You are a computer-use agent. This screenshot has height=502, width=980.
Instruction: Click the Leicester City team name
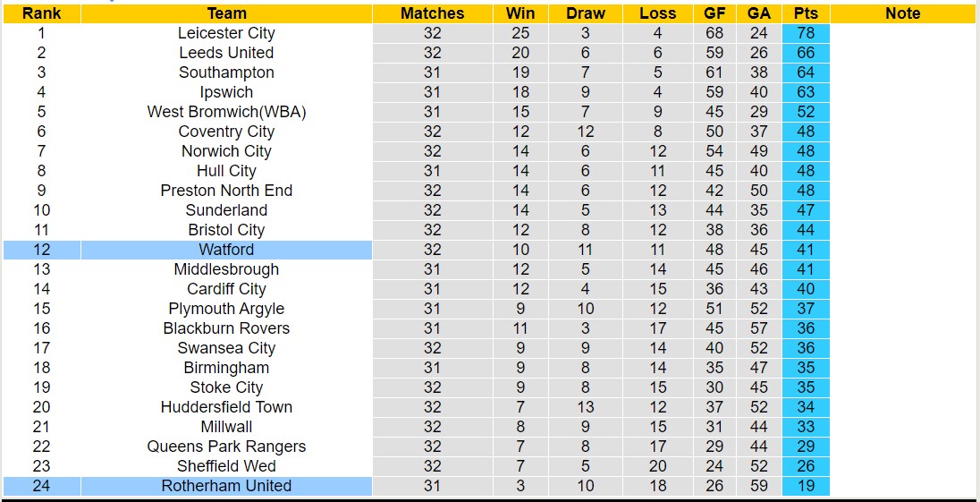226,33
